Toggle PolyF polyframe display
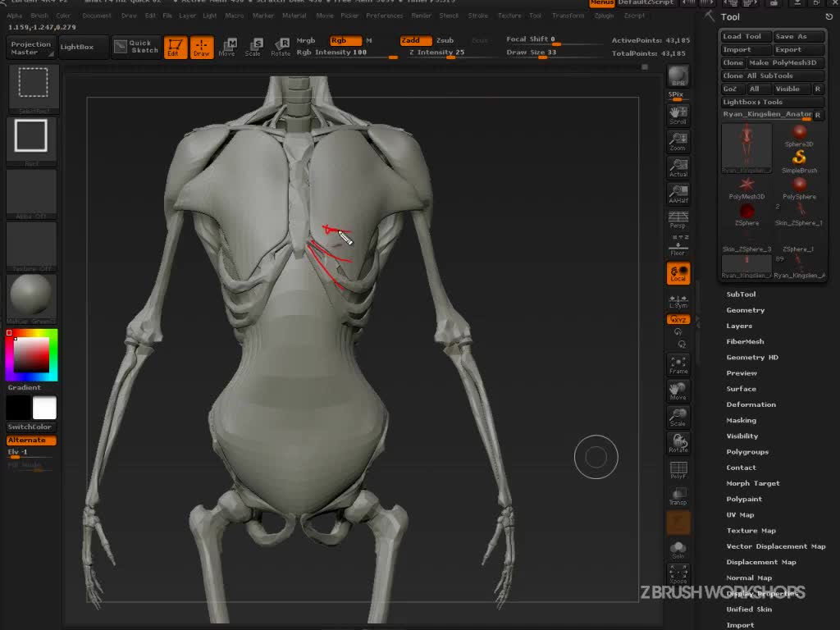 678,470
